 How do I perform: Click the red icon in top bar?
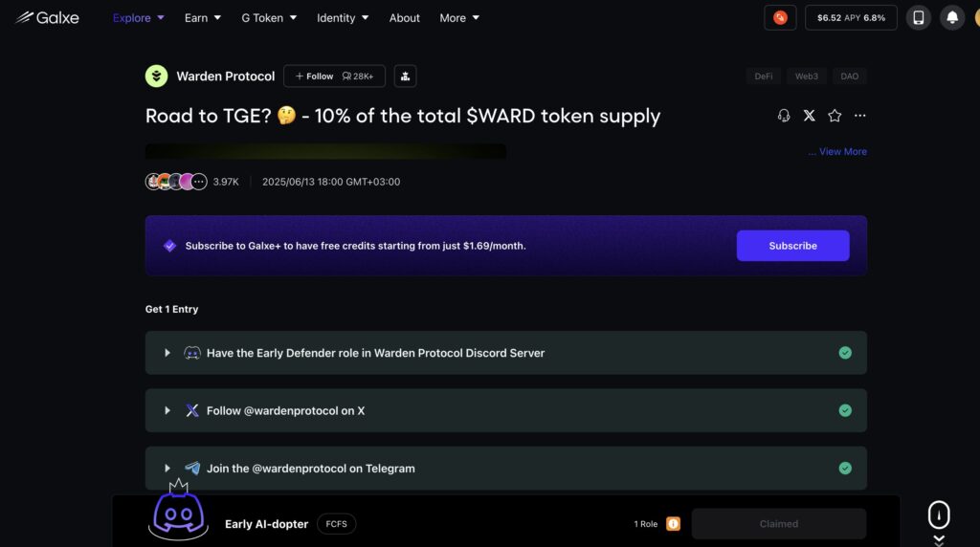[780, 17]
